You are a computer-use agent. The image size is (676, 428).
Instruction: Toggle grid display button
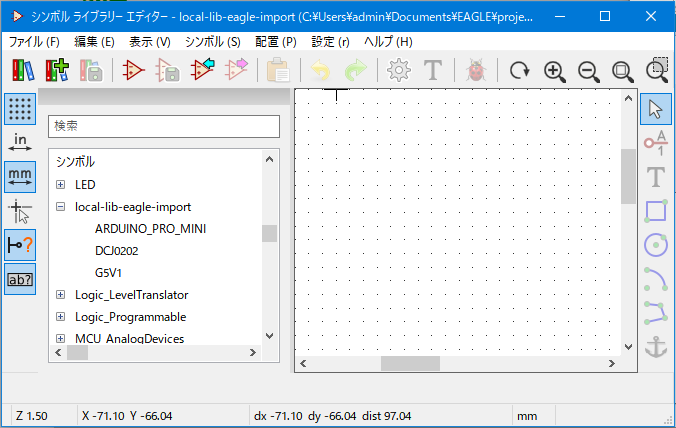tap(20, 109)
